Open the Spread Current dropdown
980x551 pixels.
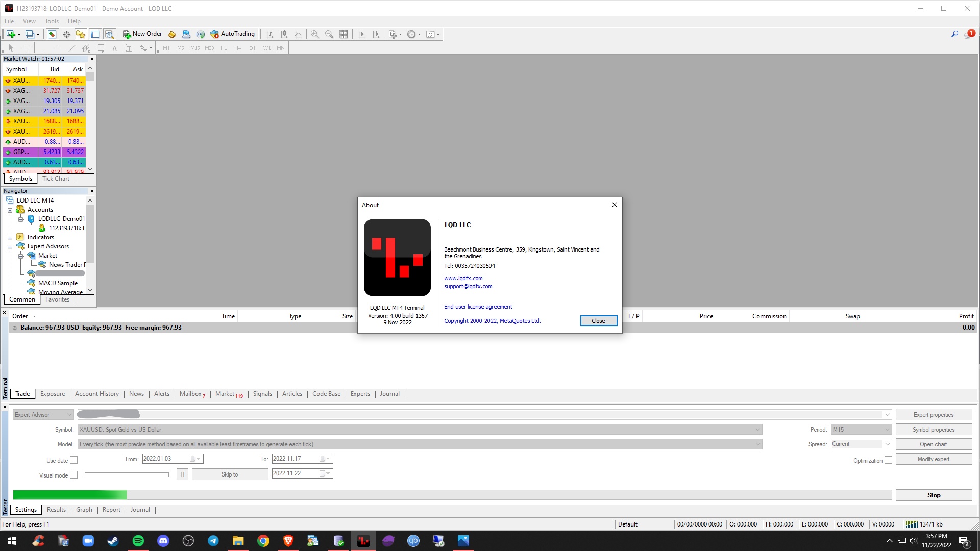[x=861, y=444]
